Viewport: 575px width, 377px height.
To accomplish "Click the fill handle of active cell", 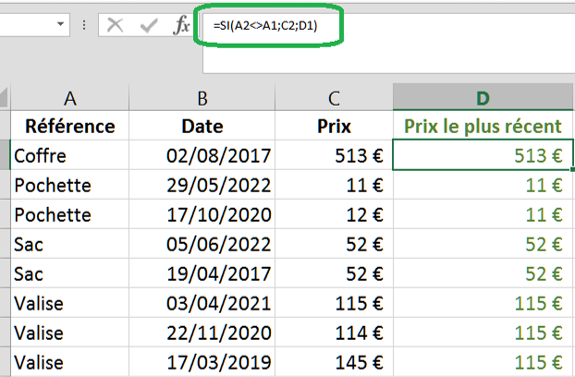I will pyautogui.click(x=572, y=169).
